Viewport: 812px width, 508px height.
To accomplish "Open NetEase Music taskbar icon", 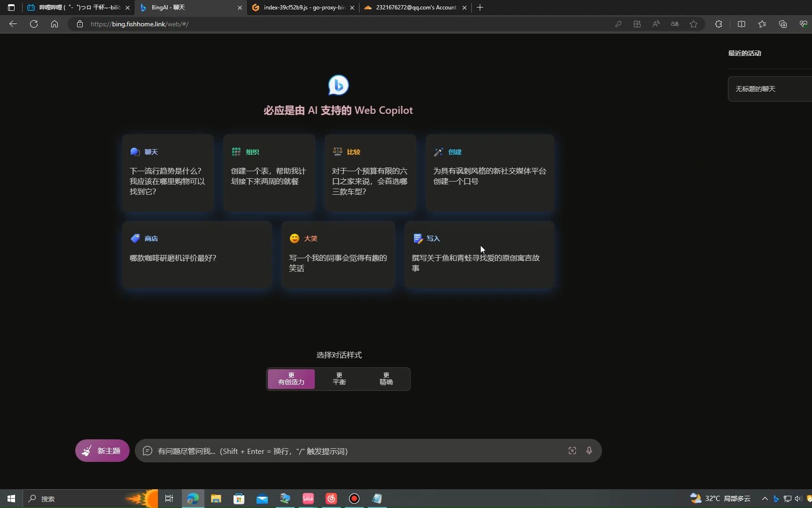I will [331, 499].
